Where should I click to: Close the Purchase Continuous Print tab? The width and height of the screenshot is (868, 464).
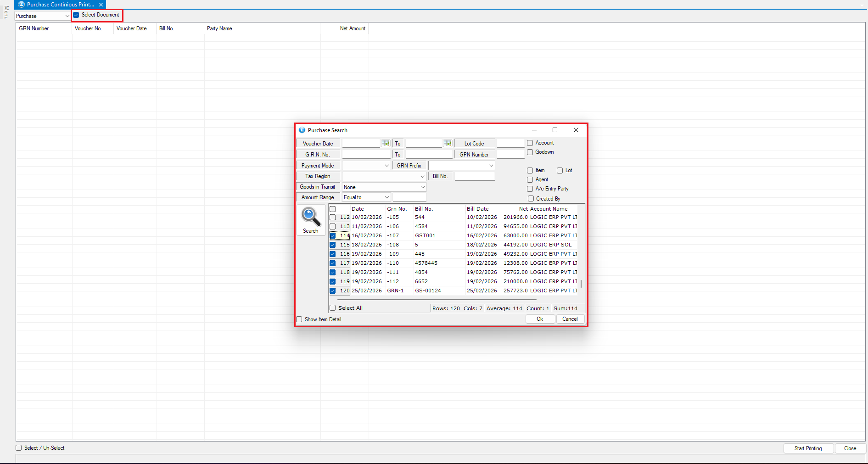point(101,5)
